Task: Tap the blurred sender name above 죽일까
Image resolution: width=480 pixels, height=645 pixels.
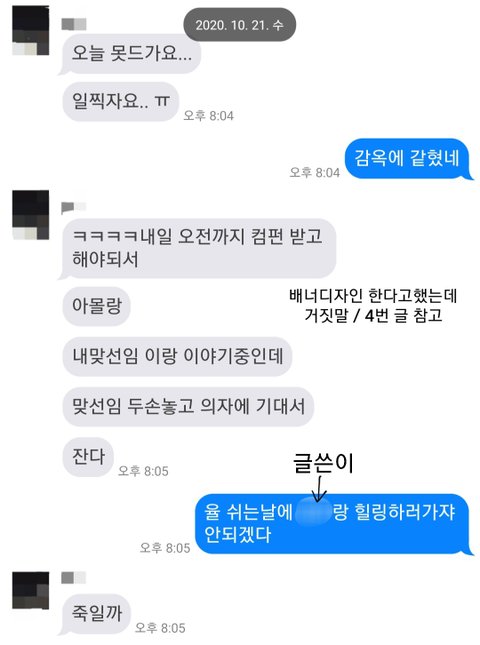Action: pyautogui.click(x=74, y=578)
